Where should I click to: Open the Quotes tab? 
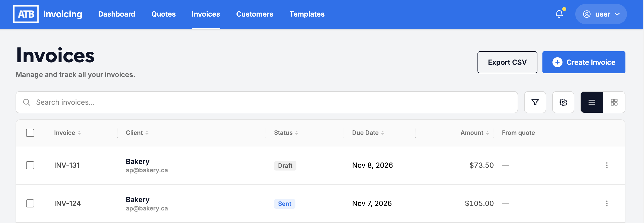point(164,14)
